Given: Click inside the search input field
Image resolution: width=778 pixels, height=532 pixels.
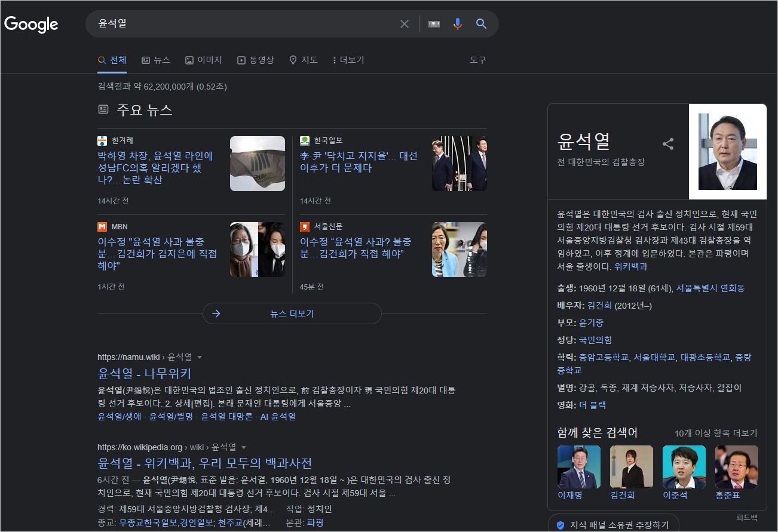Looking at the screenshot, I should click(245, 24).
